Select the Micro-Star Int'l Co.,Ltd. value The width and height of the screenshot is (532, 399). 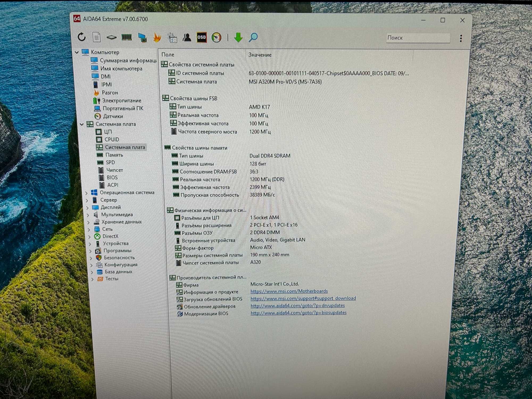click(275, 284)
